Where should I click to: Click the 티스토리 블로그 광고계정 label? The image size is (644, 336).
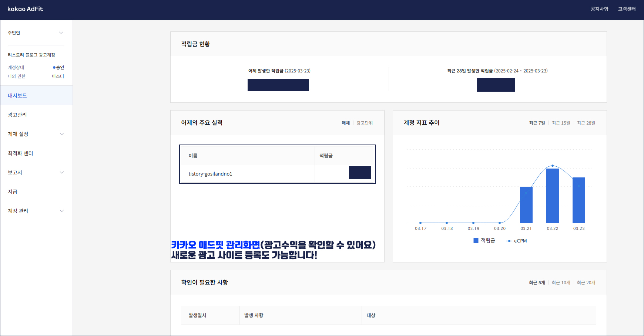pyautogui.click(x=31, y=55)
